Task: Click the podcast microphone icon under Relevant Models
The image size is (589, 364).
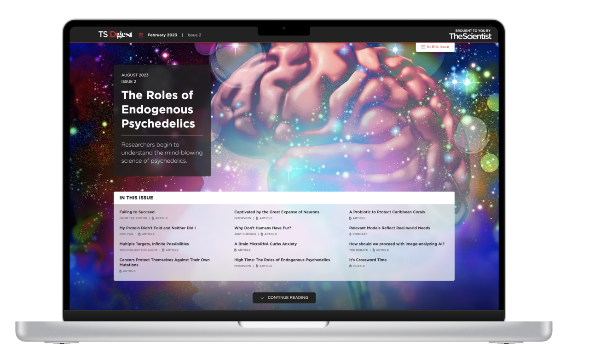Action: (350, 234)
